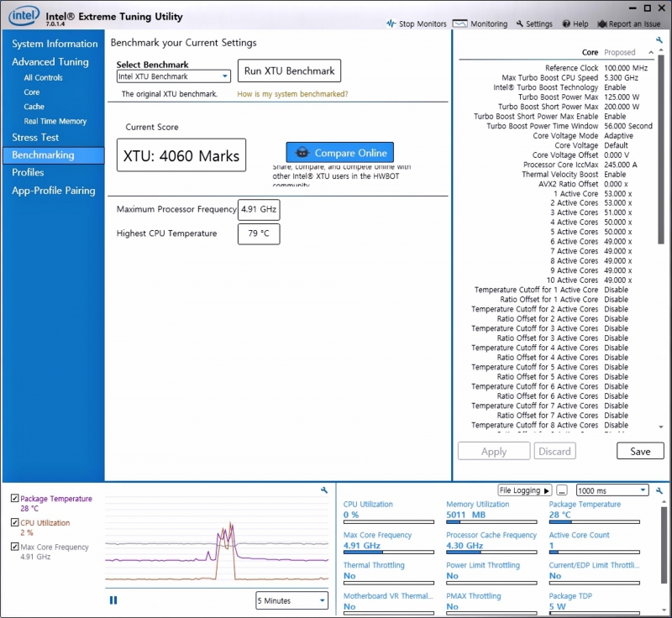672x618 pixels.
Task: Click the Monitoring screen icon
Action: (459, 24)
